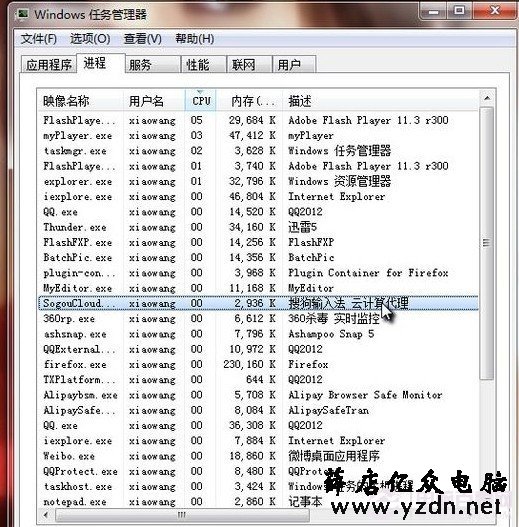Image resolution: width=519 pixels, height=527 pixels.
Task: Select the Alipaybsm.exe process
Action: tap(258, 395)
